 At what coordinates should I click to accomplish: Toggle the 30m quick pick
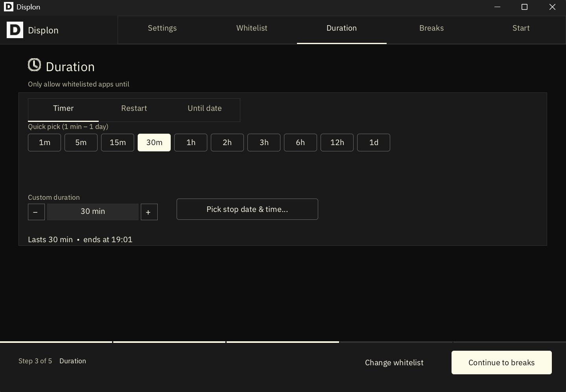click(154, 142)
